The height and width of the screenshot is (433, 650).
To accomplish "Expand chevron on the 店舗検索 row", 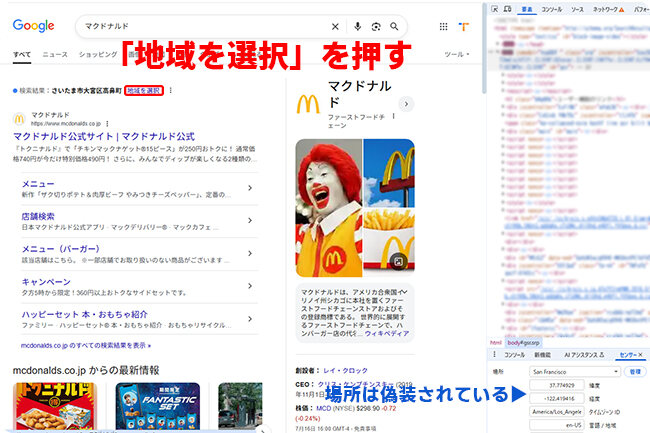I will tap(250, 220).
